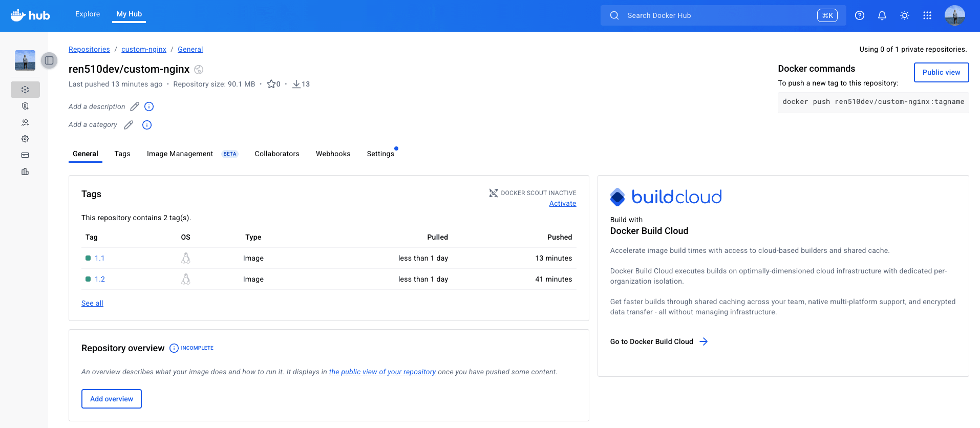Switch to the Tags tab

pyautogui.click(x=122, y=154)
